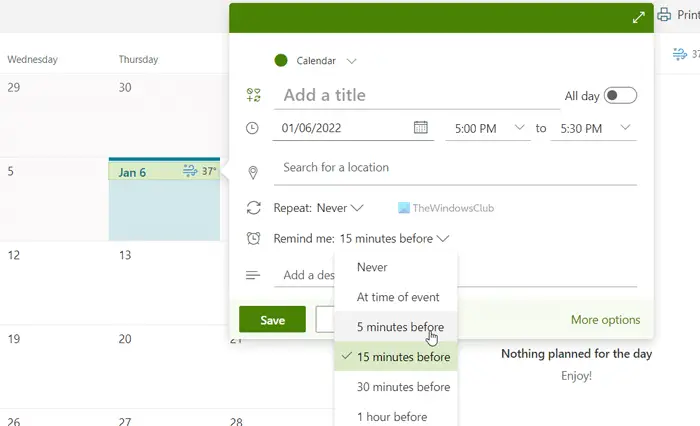The height and width of the screenshot is (426, 700).
Task: Choose 1 hour before reminder
Action: 396,417
